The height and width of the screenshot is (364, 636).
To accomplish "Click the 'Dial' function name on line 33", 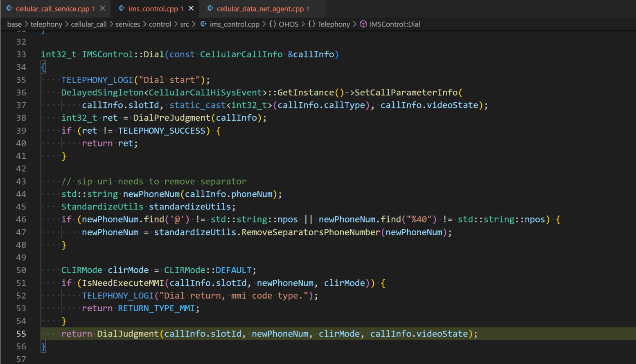I will [154, 54].
